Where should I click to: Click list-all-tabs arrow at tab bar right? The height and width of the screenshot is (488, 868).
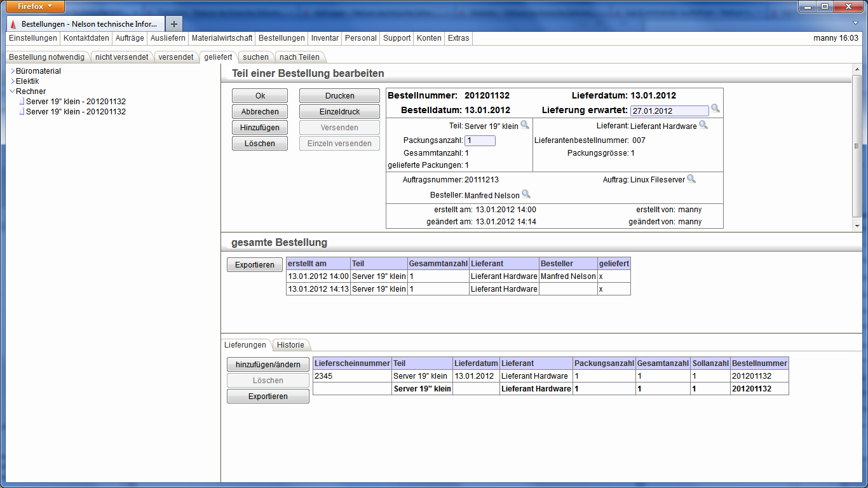pos(855,23)
